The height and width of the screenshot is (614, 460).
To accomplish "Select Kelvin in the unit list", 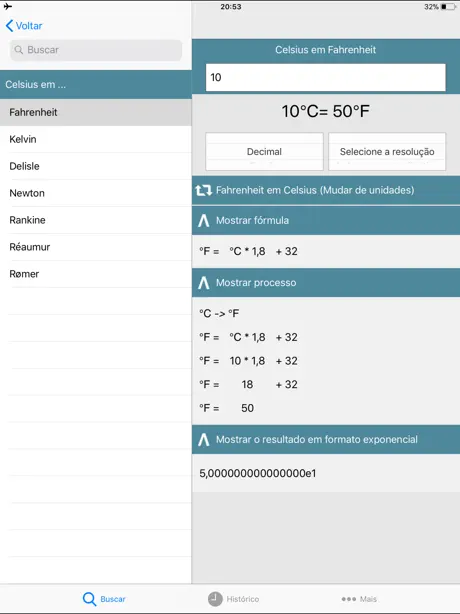I will 96,139.
